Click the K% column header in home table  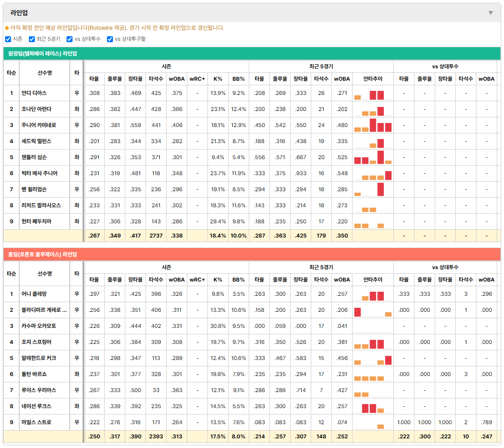218,280
